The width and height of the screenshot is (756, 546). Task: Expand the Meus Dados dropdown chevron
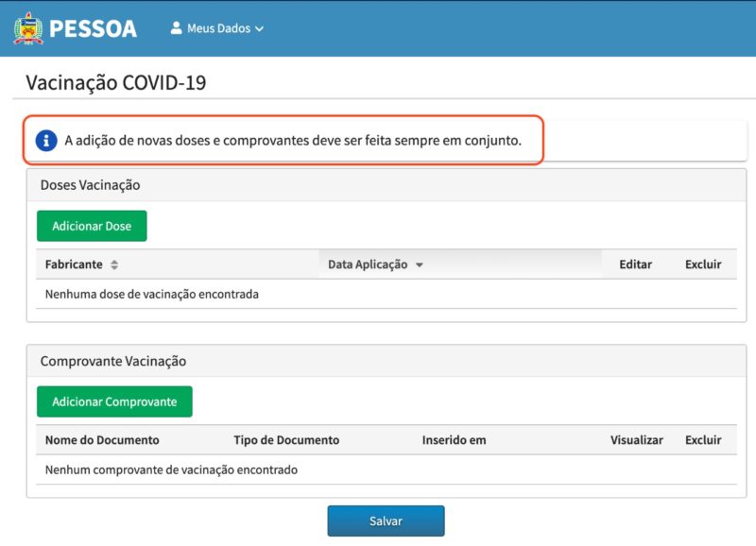260,28
